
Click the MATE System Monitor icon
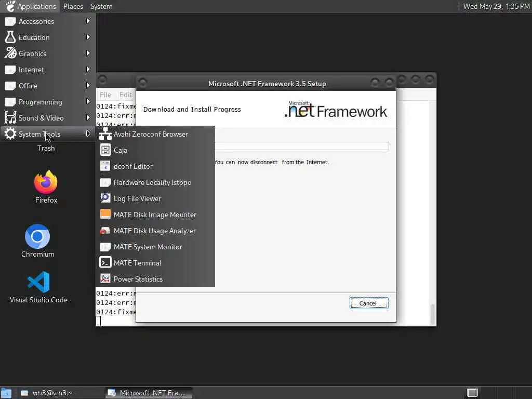[x=105, y=247]
